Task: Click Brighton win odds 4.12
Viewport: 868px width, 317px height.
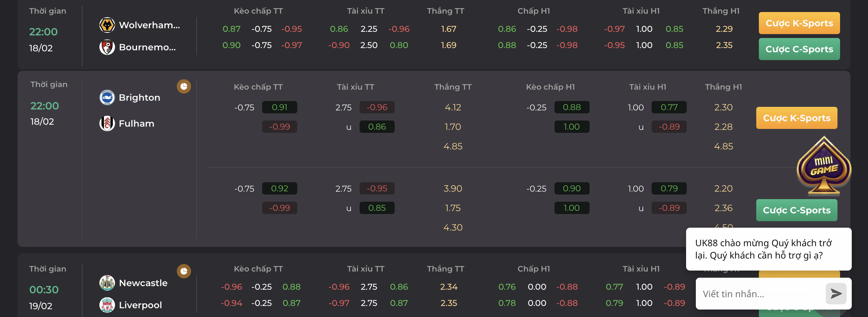Action: pos(453,107)
